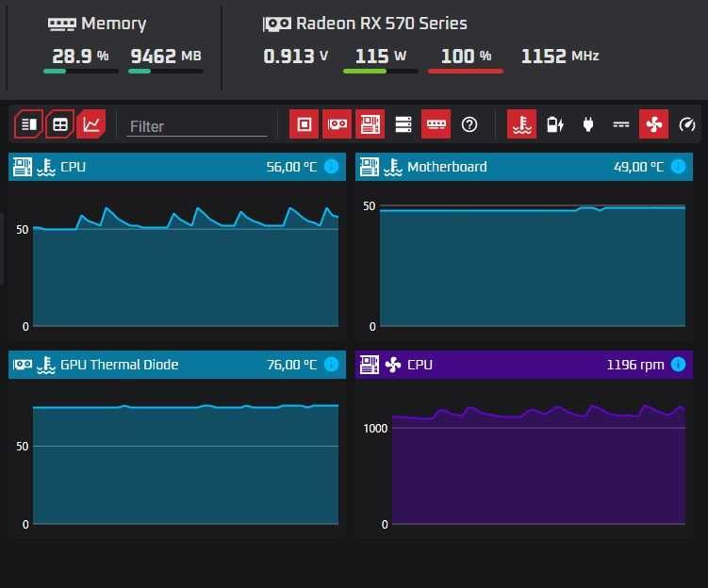This screenshot has width=708, height=588.
Task: Click the Radeon graphics card icon
Action: click(x=277, y=24)
